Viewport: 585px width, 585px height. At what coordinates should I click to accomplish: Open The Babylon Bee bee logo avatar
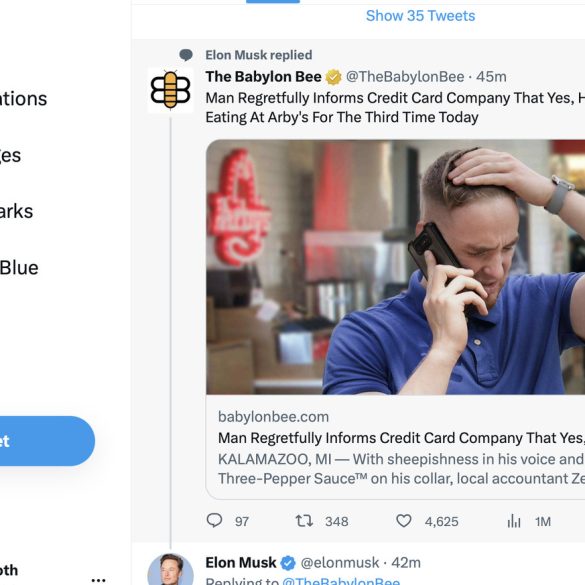[x=171, y=90]
